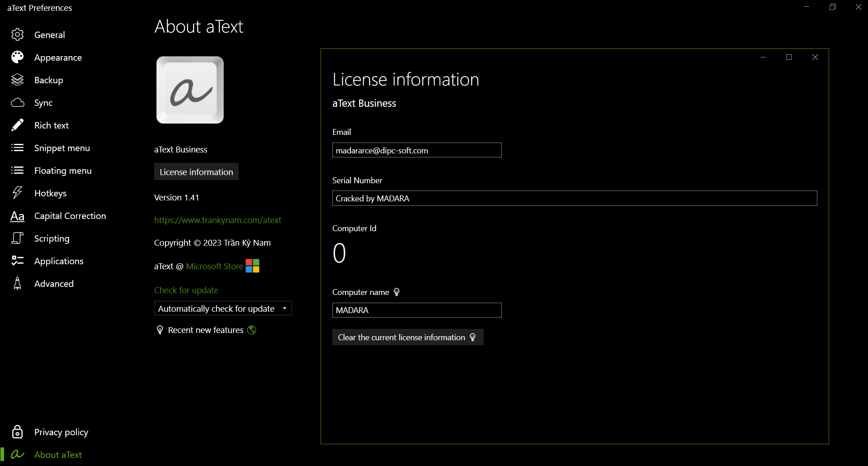
Task: Click the Scripting scroll icon
Action: coord(17,238)
